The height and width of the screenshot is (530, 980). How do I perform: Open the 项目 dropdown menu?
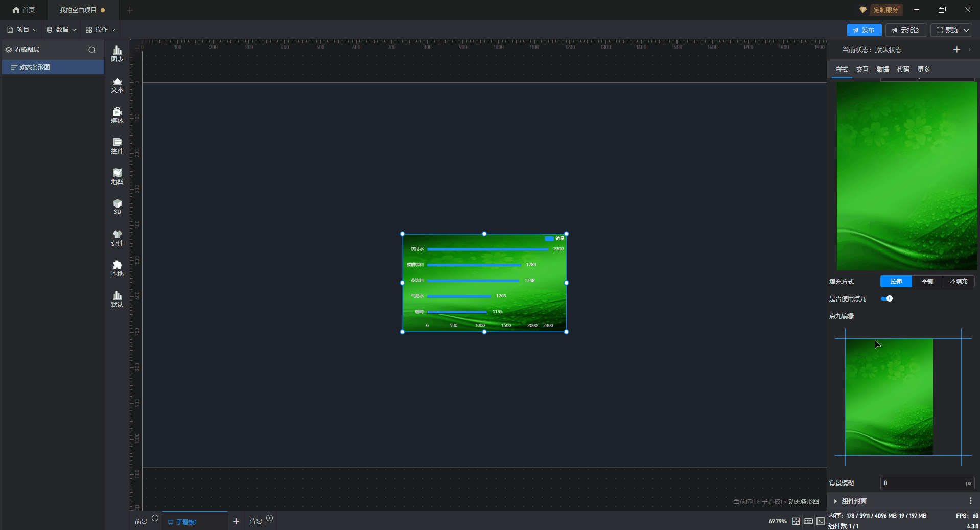(x=22, y=30)
